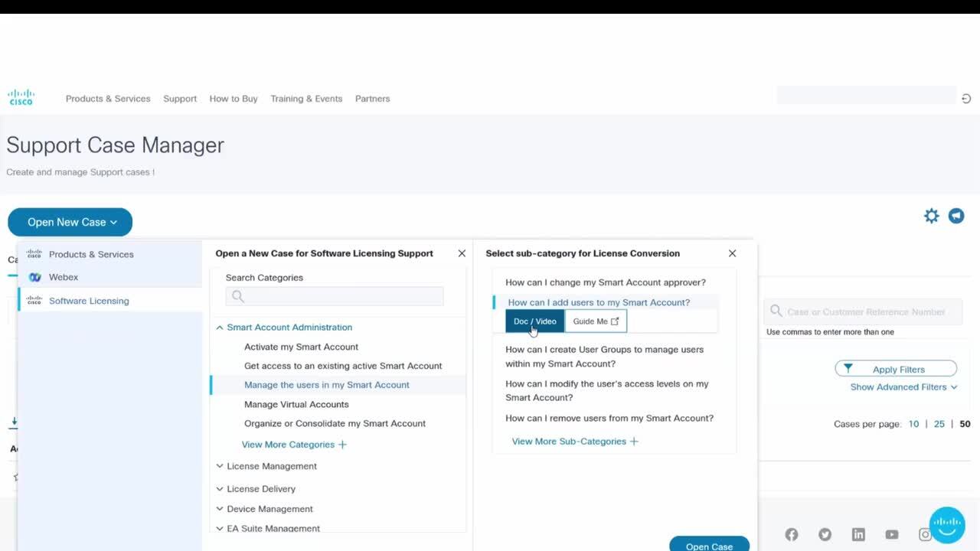Click the Search Categories input field
The image size is (980, 551).
pos(335,296)
